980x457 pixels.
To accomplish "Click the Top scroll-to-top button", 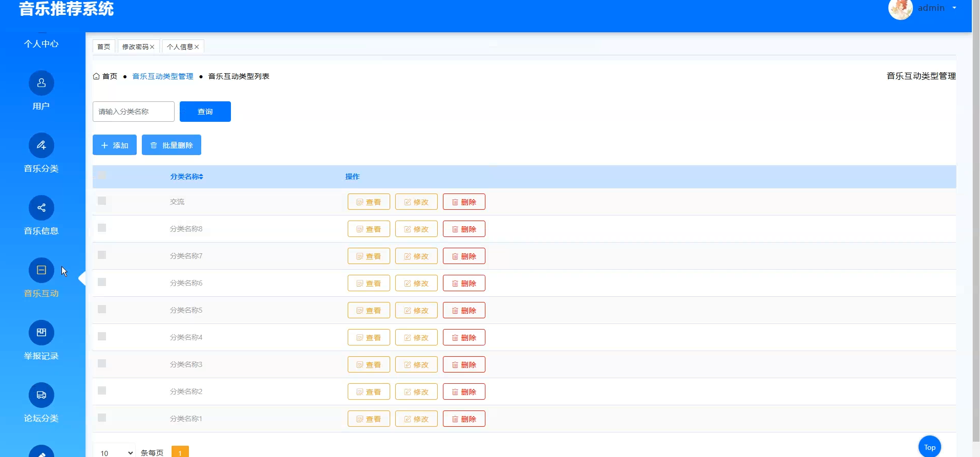I will point(930,447).
